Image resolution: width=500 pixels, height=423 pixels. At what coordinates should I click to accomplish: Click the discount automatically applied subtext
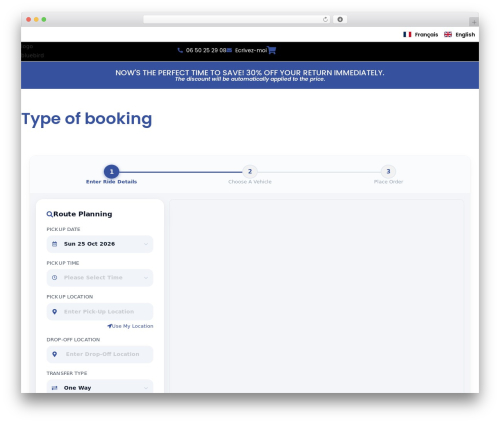click(250, 79)
